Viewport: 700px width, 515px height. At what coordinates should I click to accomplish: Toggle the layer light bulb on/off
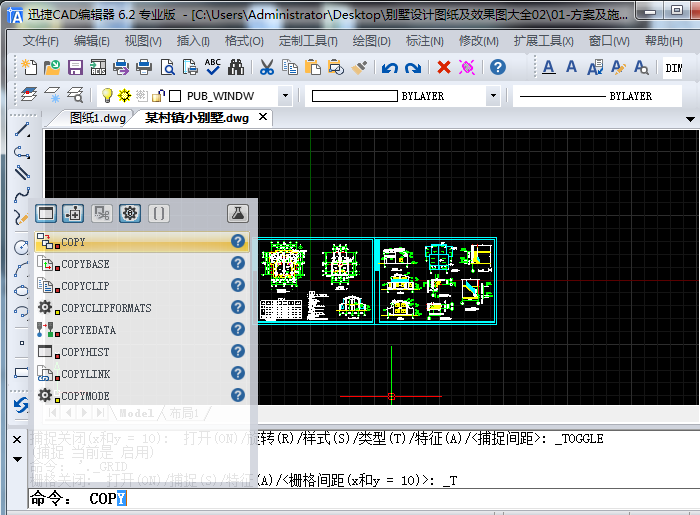click(107, 95)
